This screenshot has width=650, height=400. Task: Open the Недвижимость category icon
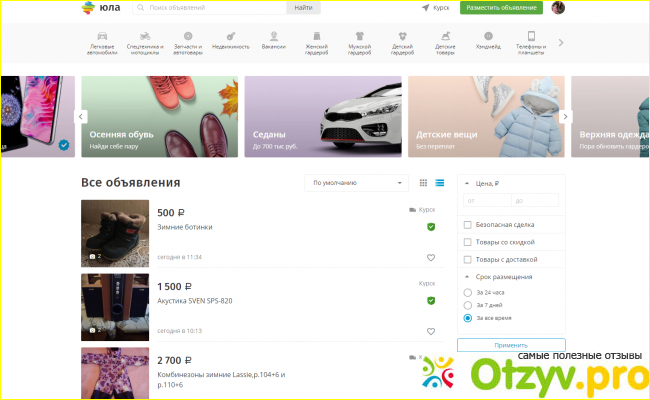[227, 37]
